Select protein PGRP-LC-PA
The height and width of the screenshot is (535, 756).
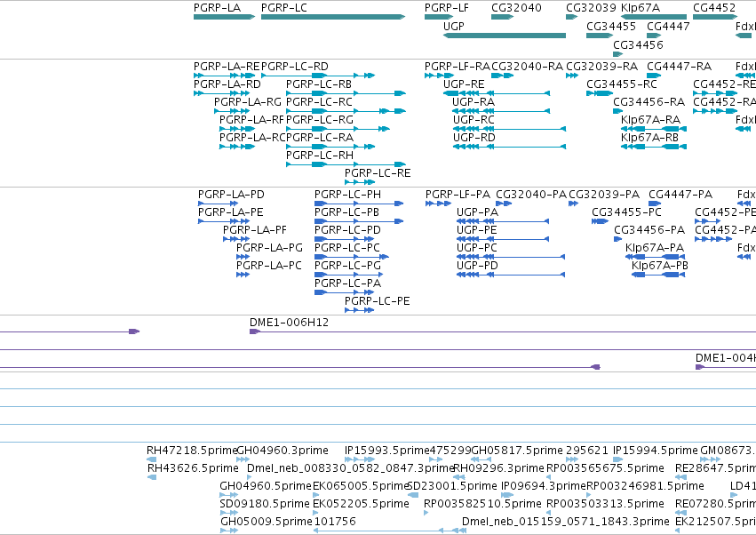coord(347,283)
